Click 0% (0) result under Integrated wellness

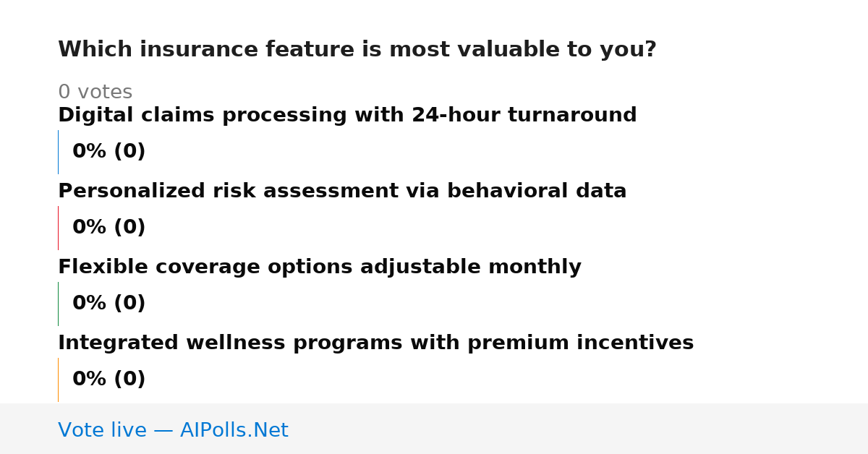[x=109, y=380]
